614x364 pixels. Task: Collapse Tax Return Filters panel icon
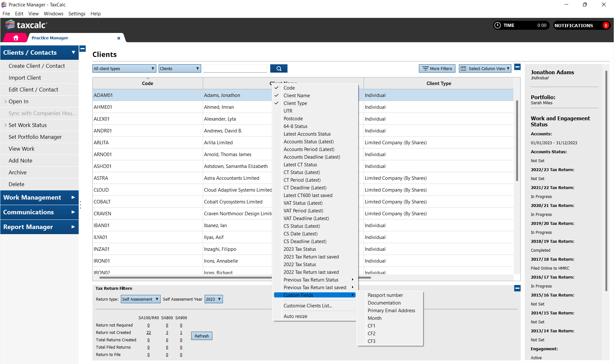[x=517, y=288]
